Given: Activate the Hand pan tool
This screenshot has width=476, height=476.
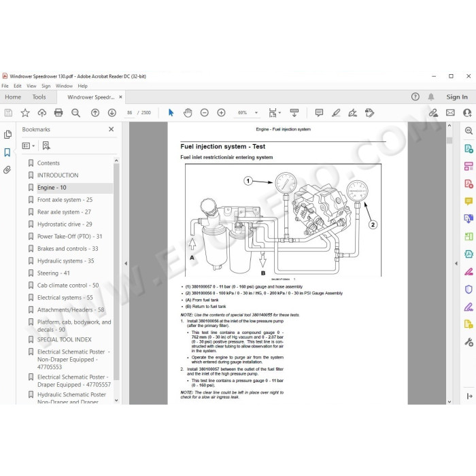Looking at the screenshot, I should click(188, 113).
